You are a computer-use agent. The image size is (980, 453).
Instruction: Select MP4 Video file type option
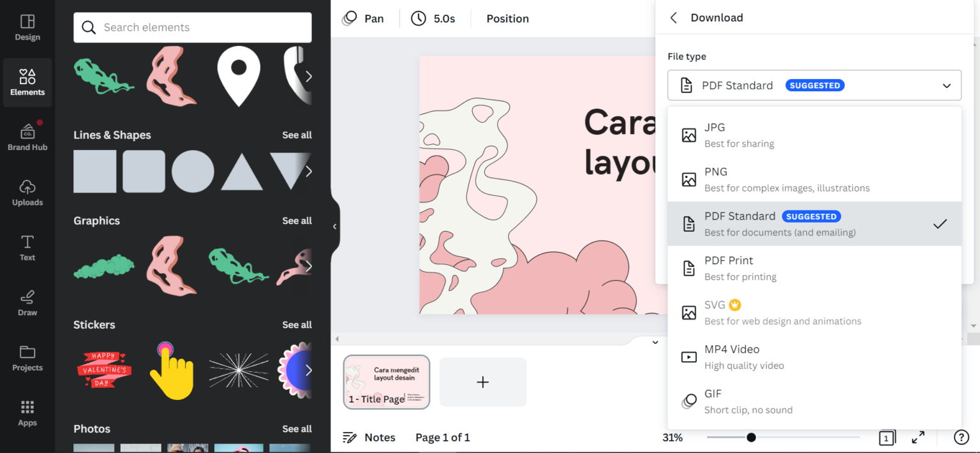814,357
